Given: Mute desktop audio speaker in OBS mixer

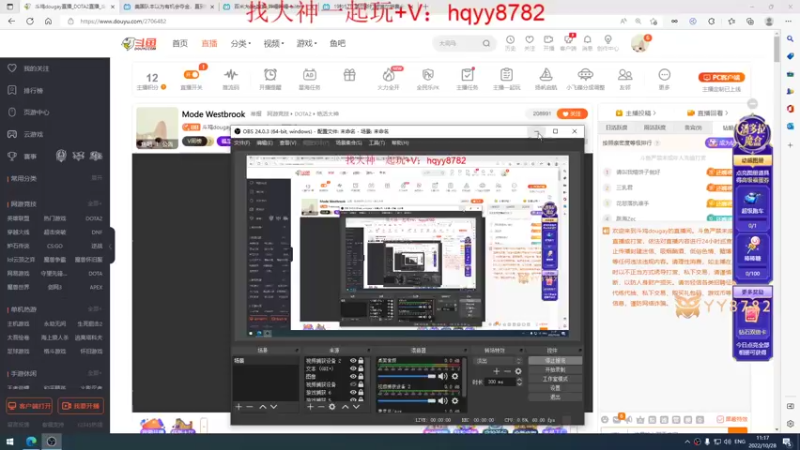Looking at the screenshot, I should pyautogui.click(x=442, y=377).
